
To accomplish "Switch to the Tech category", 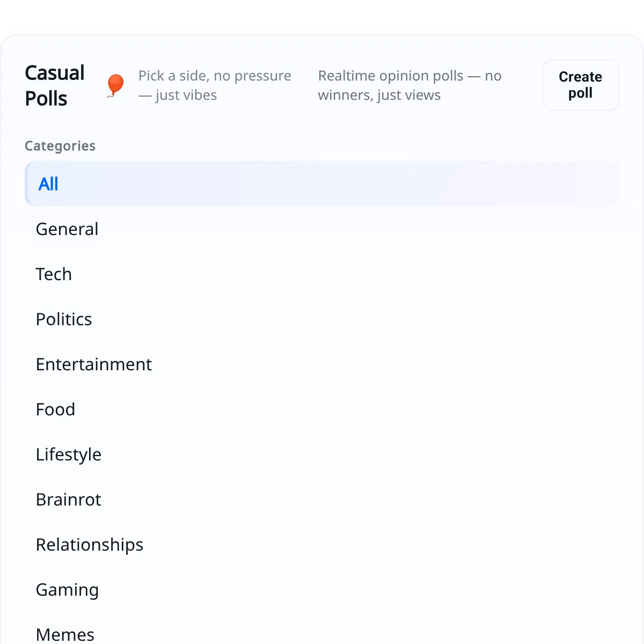I will 54,274.
